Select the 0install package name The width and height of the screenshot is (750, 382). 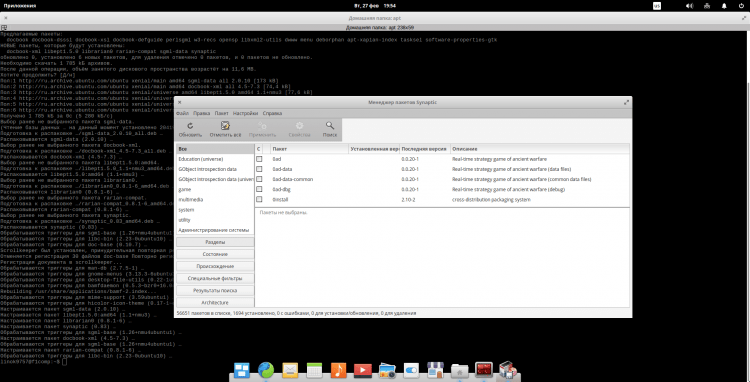tap(281, 199)
